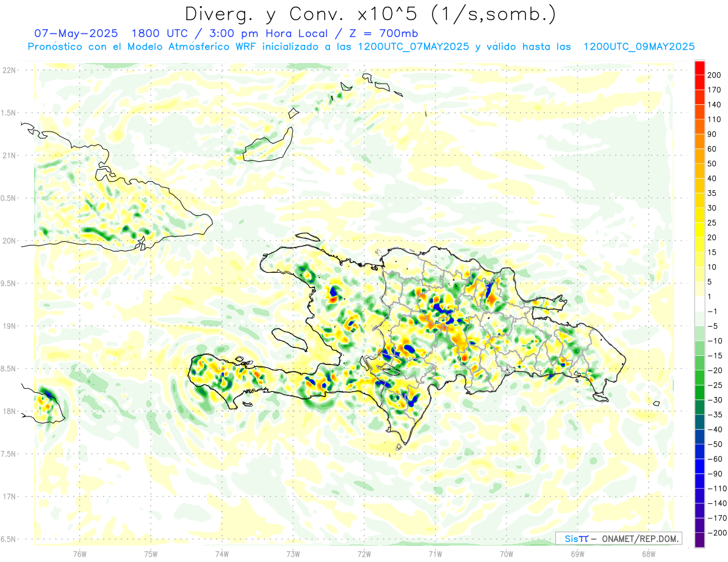Screen dimensions: 728x562
Task: Select the positive '25' color scale value
Action: point(712,223)
